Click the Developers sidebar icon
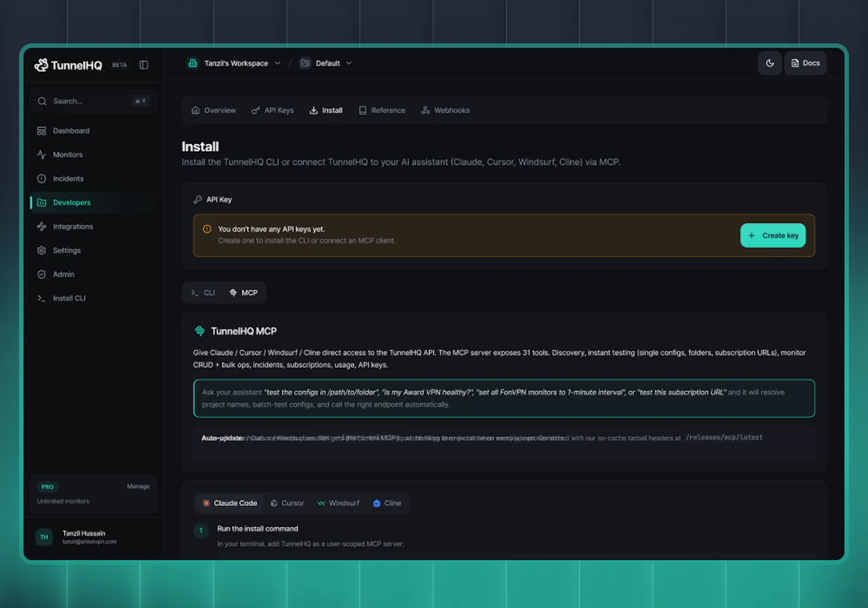The image size is (868, 608). point(42,202)
